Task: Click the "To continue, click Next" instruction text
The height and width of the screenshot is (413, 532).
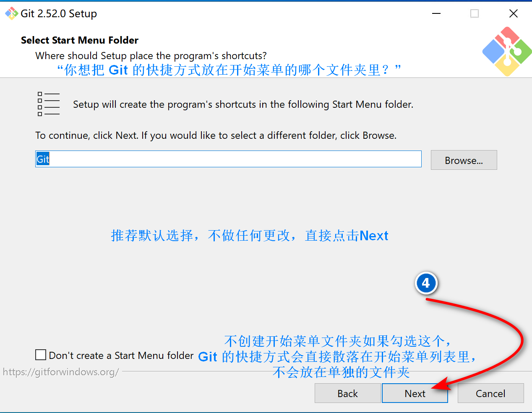Action: tap(216, 135)
